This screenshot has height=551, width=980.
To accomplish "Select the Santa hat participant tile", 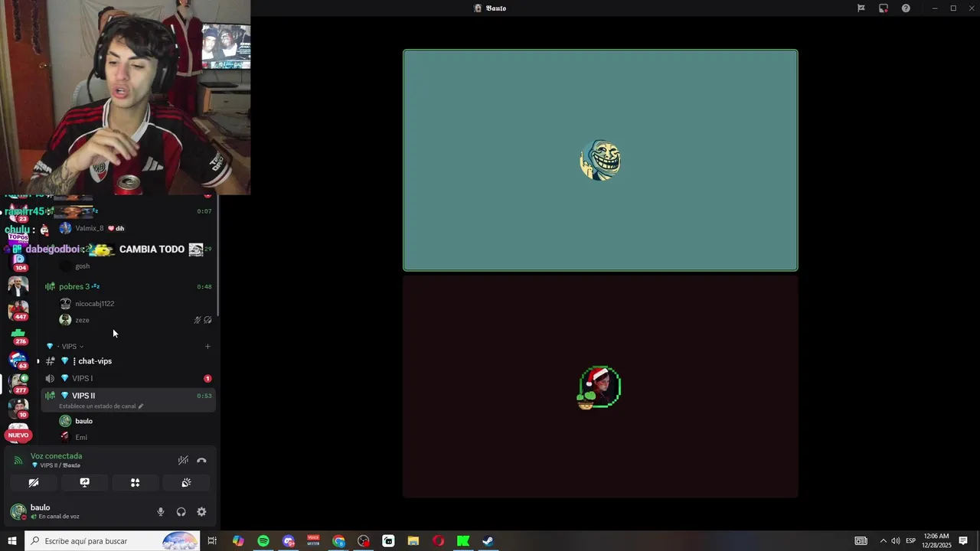I will [x=600, y=387].
